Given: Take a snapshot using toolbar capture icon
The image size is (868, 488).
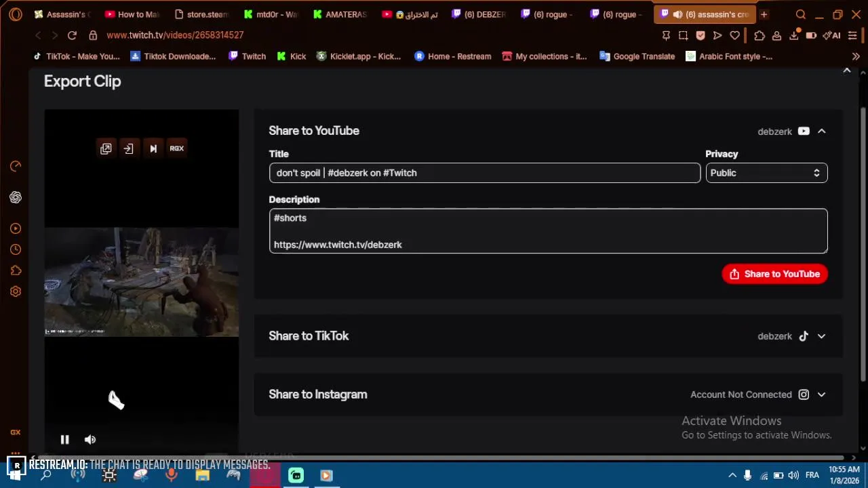Looking at the screenshot, I should tap(683, 35).
